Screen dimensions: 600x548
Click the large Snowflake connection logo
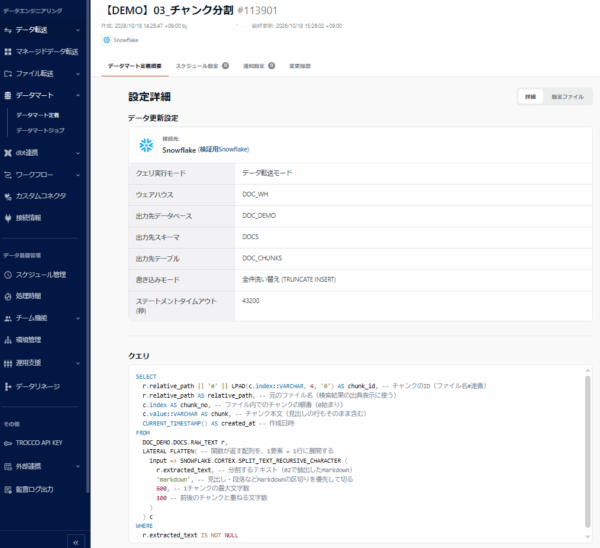[147, 145]
